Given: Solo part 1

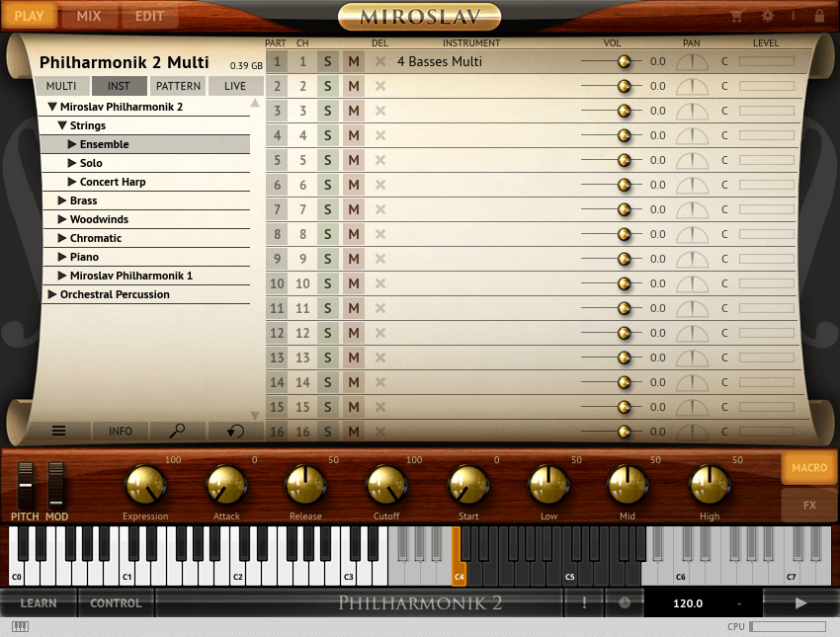Looking at the screenshot, I should pos(327,61).
